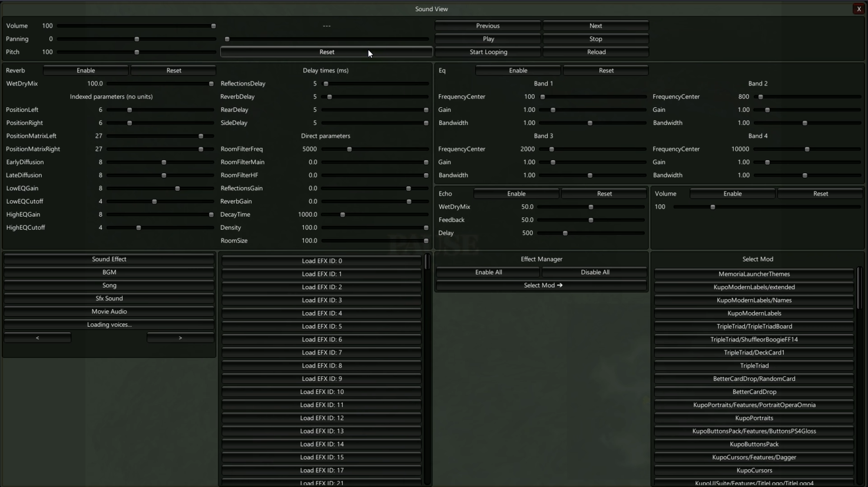Enable the Echo effect

pos(516,194)
